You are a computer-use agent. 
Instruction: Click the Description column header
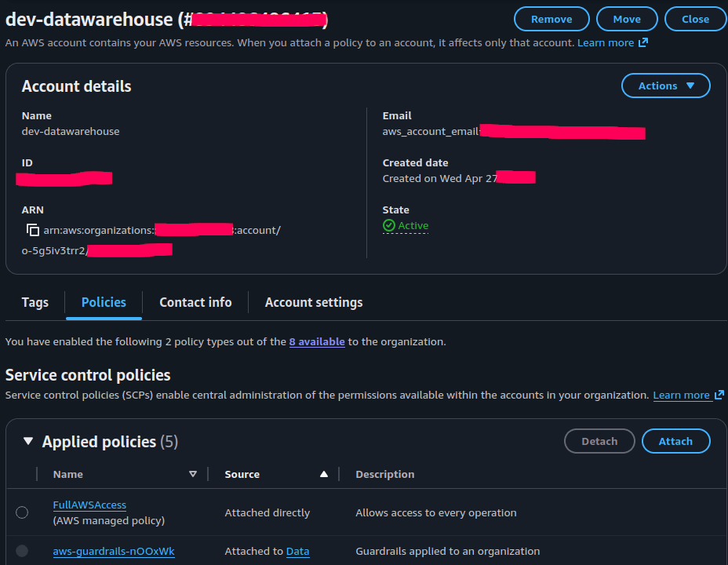[385, 474]
